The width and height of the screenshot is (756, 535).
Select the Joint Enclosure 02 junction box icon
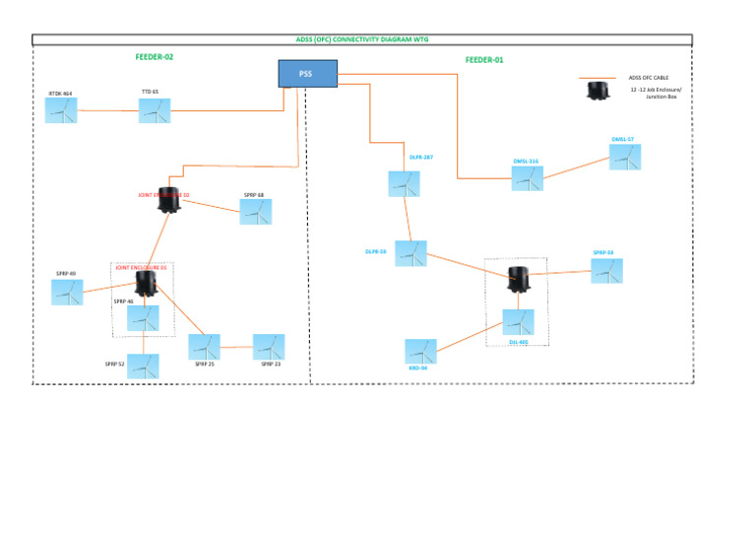pyautogui.click(x=169, y=200)
